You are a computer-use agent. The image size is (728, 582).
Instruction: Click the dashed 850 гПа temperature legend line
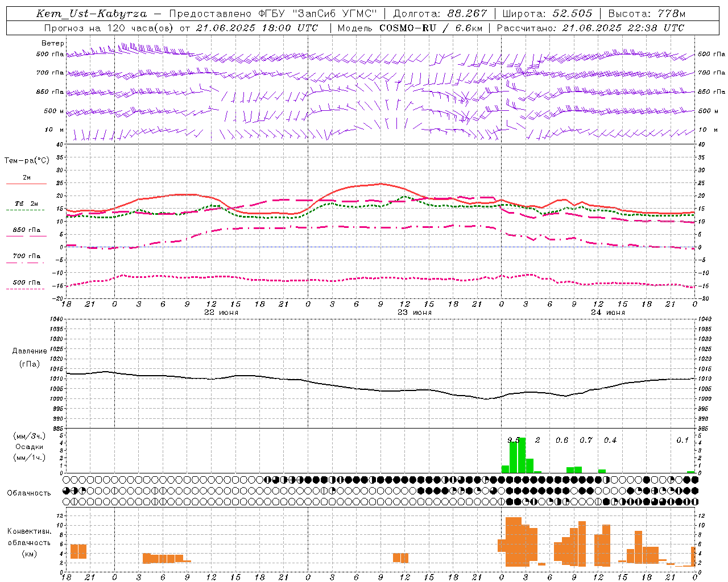point(26,235)
